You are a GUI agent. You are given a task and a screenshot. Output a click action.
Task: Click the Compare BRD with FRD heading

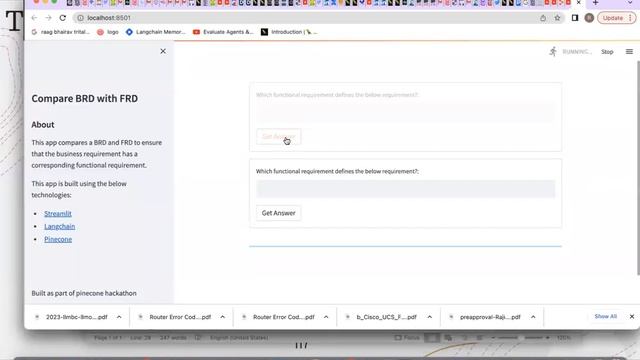click(84, 99)
